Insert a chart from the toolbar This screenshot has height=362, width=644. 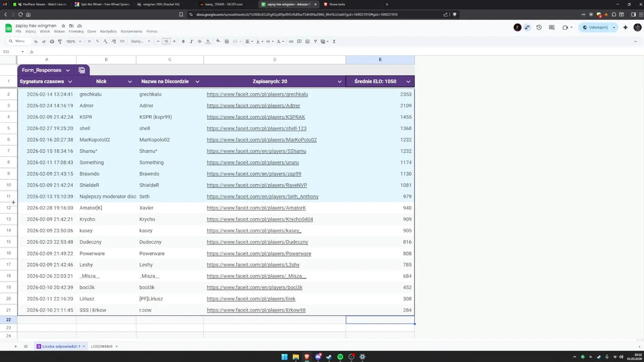click(307, 41)
